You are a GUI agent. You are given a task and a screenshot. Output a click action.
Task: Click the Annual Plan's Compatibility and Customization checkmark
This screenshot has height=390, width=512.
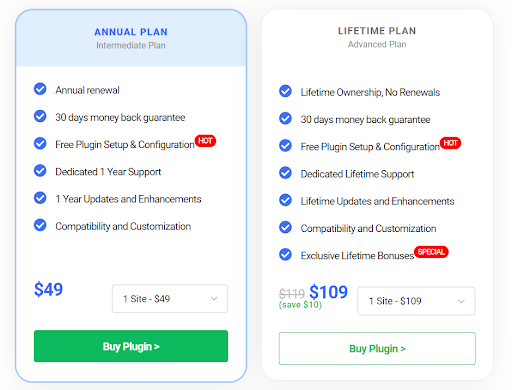click(x=40, y=225)
